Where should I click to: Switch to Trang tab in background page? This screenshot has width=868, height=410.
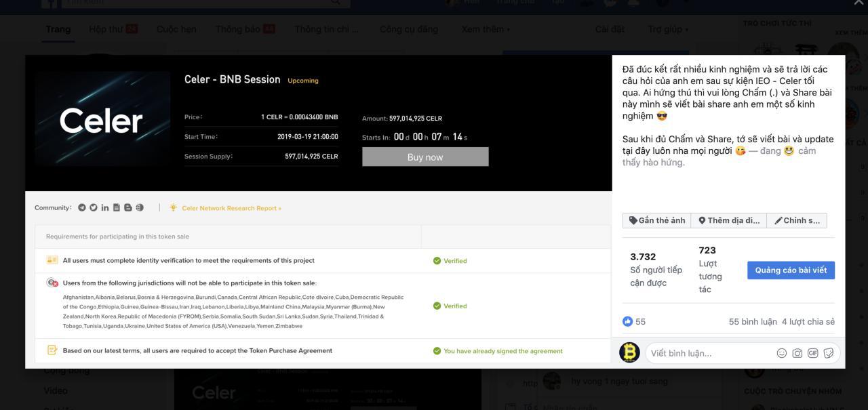pyautogui.click(x=58, y=29)
